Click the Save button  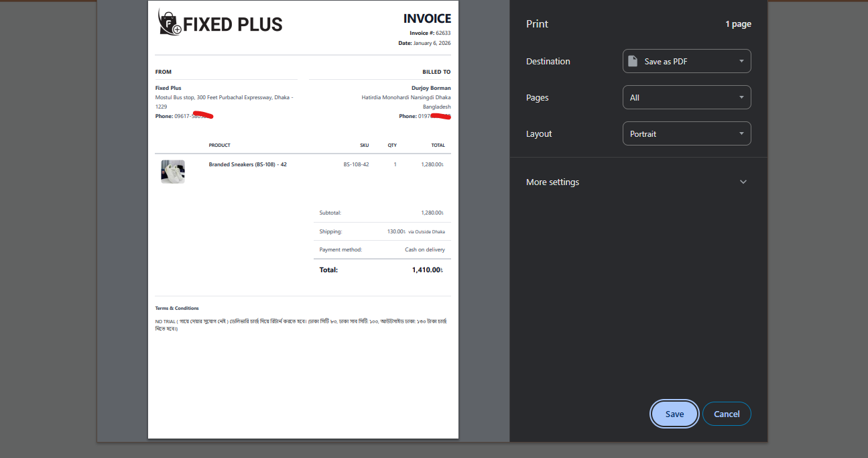(674, 414)
